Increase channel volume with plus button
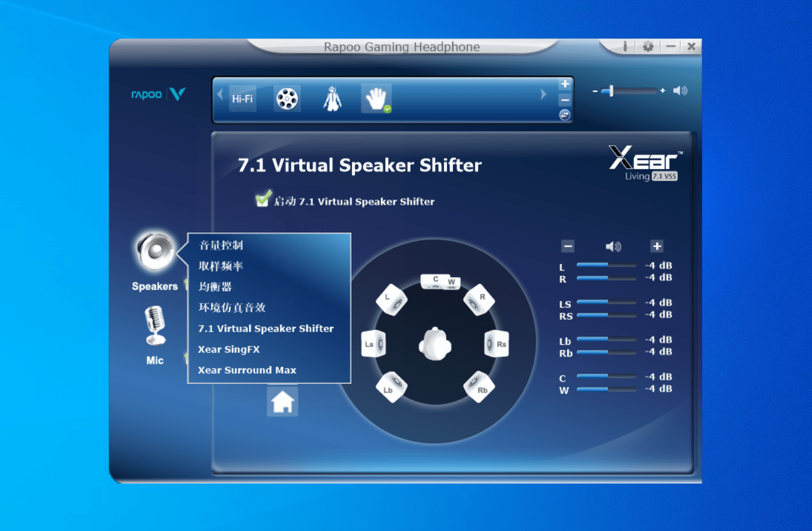Viewport: 812px width, 531px height. coord(656,246)
